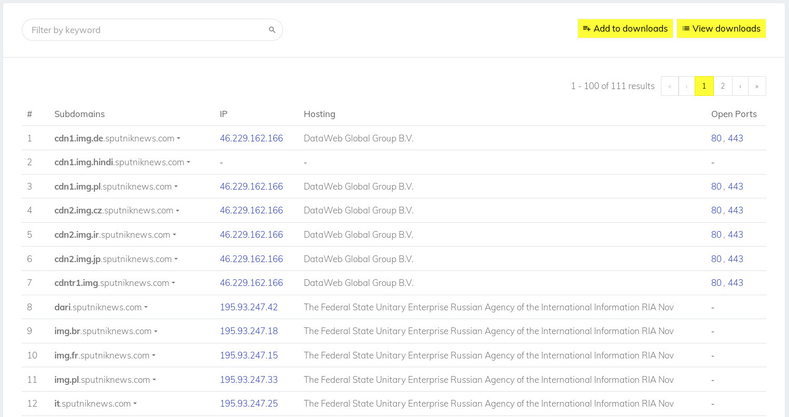The height and width of the screenshot is (417, 789).
Task: Open IP 195.93.247.15 link
Action: (249, 355)
